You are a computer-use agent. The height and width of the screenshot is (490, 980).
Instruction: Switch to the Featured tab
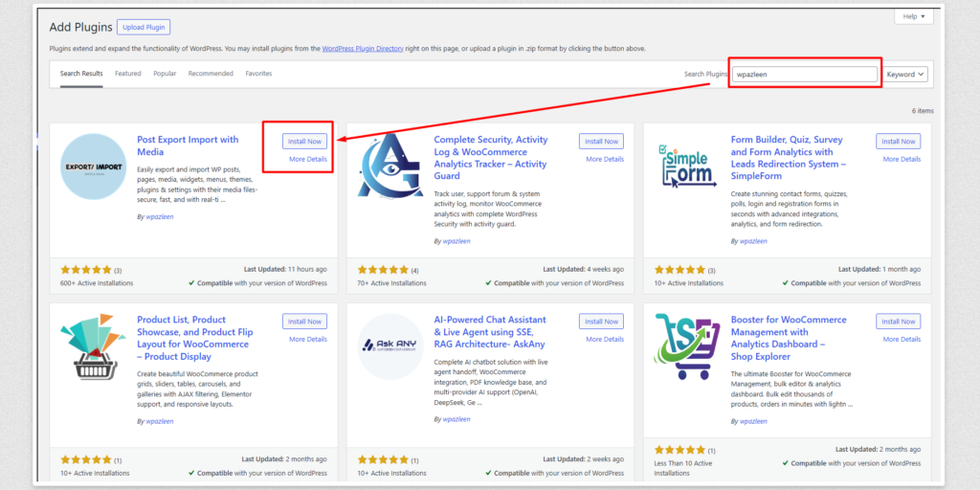[x=128, y=74]
